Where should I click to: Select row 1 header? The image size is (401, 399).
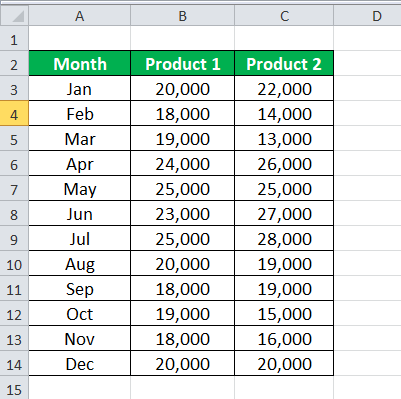coord(14,38)
